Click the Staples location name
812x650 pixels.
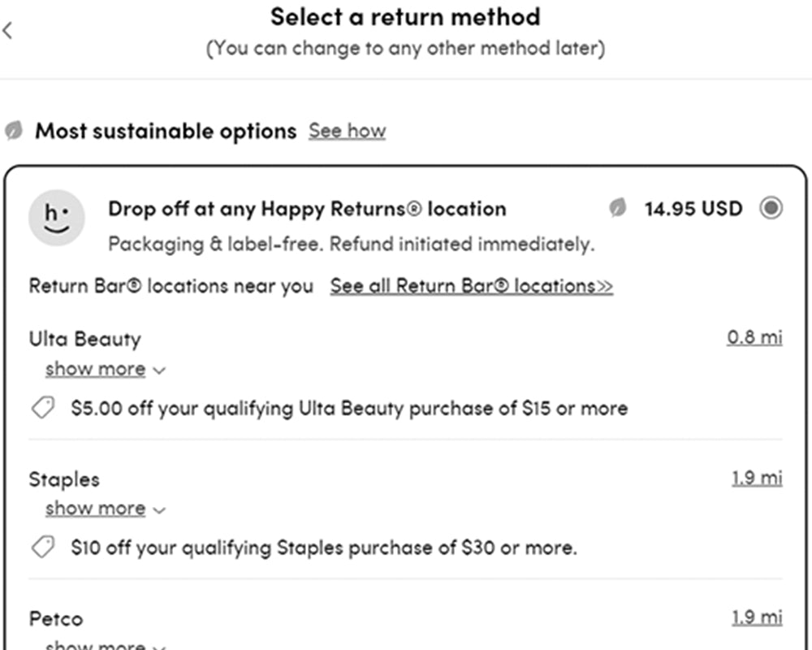(x=64, y=479)
